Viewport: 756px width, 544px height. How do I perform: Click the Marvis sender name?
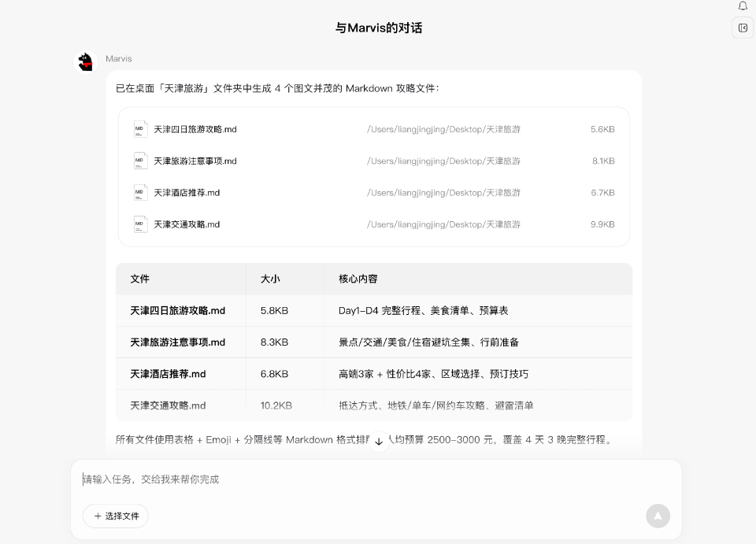(x=119, y=59)
